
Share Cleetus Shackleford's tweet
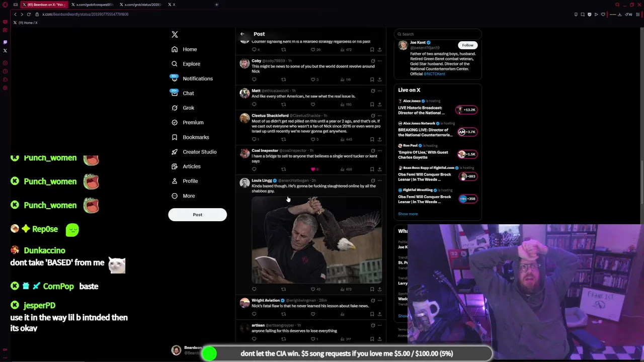click(x=379, y=139)
